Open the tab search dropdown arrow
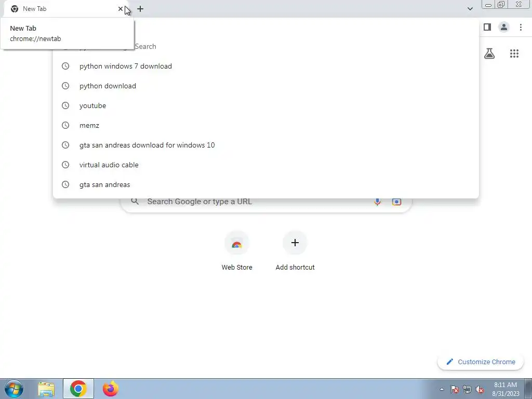Screen dimensions: 532x399 tap(470, 9)
